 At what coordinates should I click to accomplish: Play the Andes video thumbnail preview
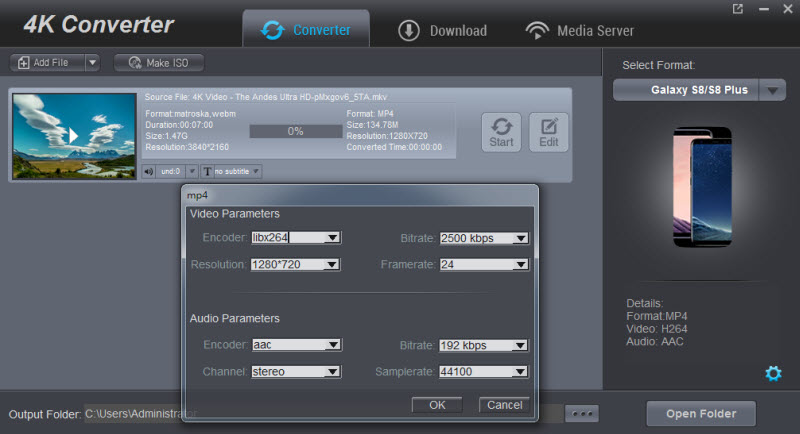(x=73, y=135)
